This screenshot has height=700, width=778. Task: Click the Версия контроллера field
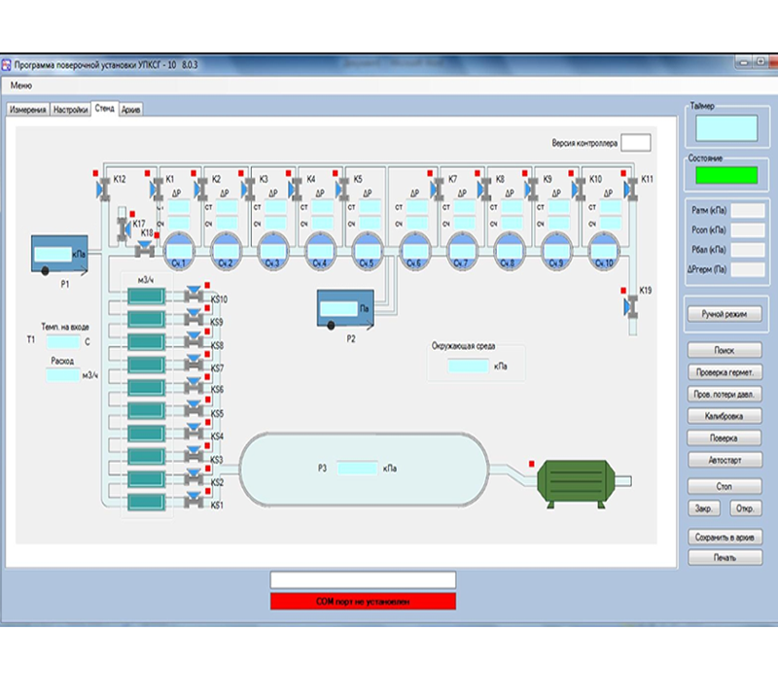pos(636,143)
